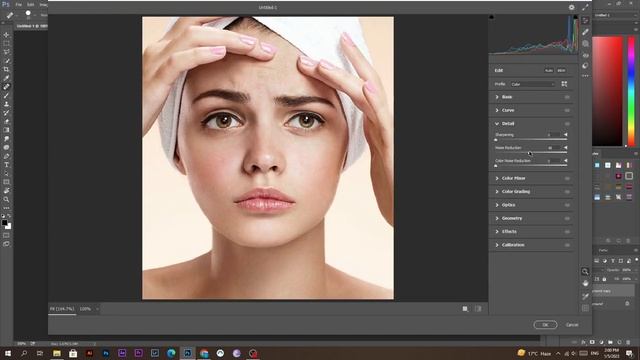The width and height of the screenshot is (640, 360).
Task: Toggle Camera Raw full screen mode icon
Action: 585,7
